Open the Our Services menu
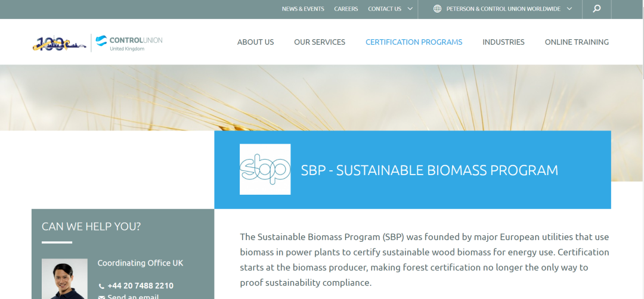644x299 pixels. click(x=320, y=42)
